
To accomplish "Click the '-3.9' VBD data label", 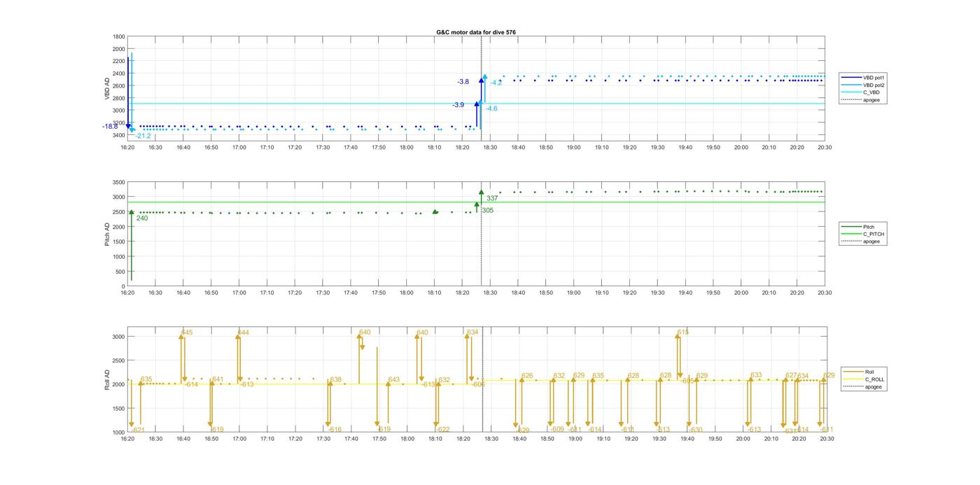I will pyautogui.click(x=458, y=105).
